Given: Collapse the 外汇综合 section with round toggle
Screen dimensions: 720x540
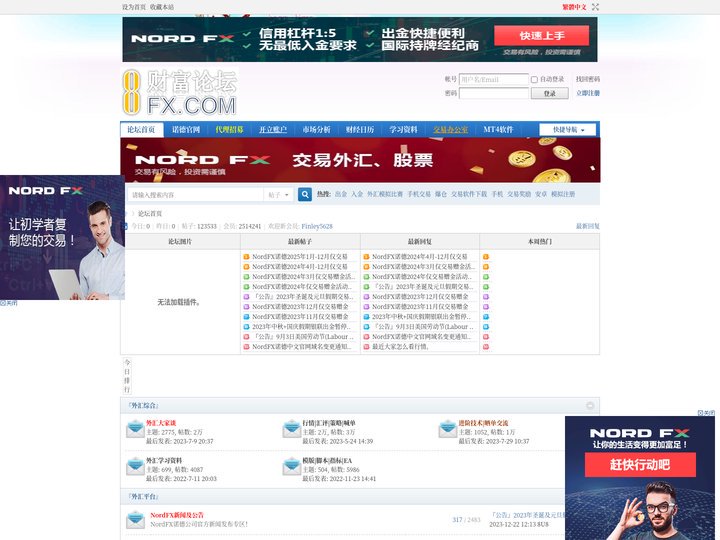Looking at the screenshot, I should (x=590, y=405).
